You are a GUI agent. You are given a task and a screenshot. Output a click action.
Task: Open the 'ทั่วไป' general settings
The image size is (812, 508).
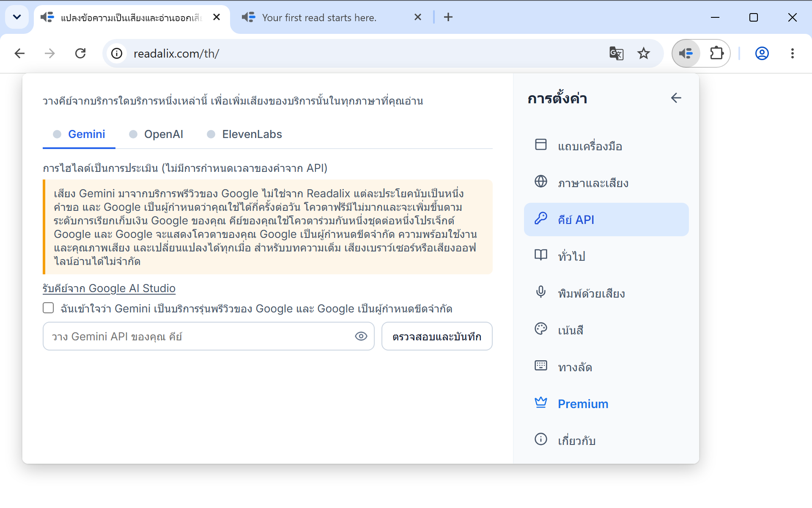606,256
